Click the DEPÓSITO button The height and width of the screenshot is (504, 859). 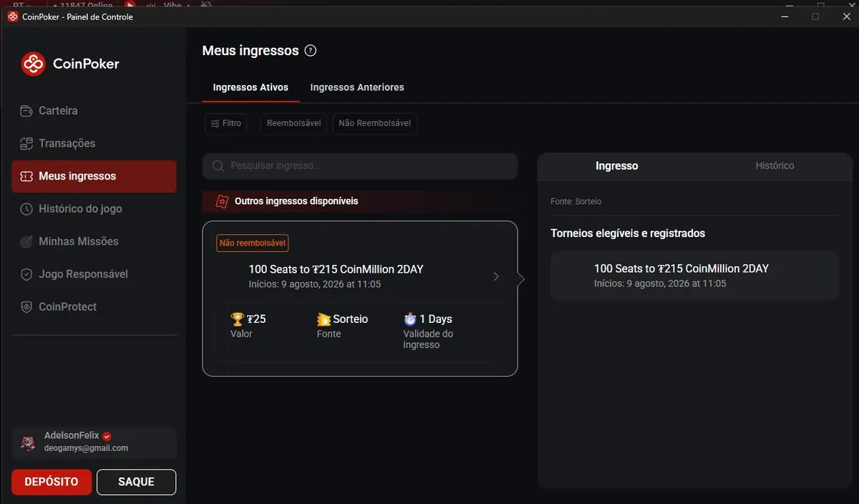point(52,483)
